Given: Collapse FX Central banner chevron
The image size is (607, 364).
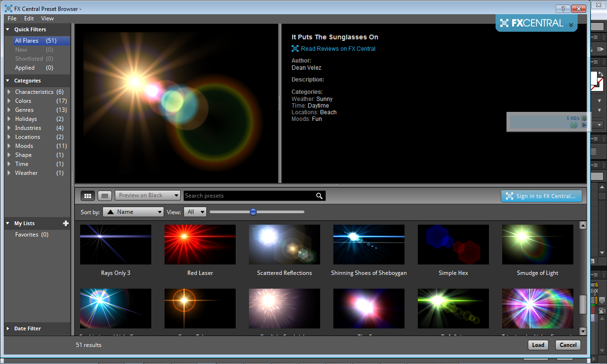Looking at the screenshot, I should click(x=571, y=25).
